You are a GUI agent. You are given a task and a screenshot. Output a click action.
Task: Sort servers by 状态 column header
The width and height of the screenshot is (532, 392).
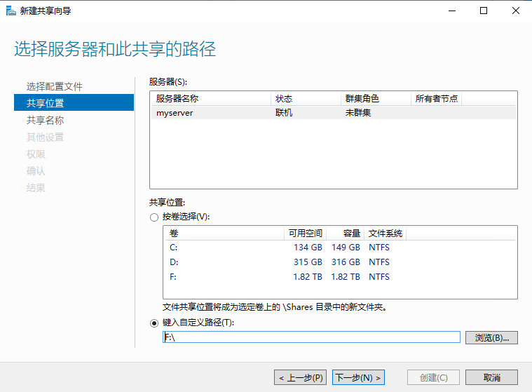click(x=284, y=99)
